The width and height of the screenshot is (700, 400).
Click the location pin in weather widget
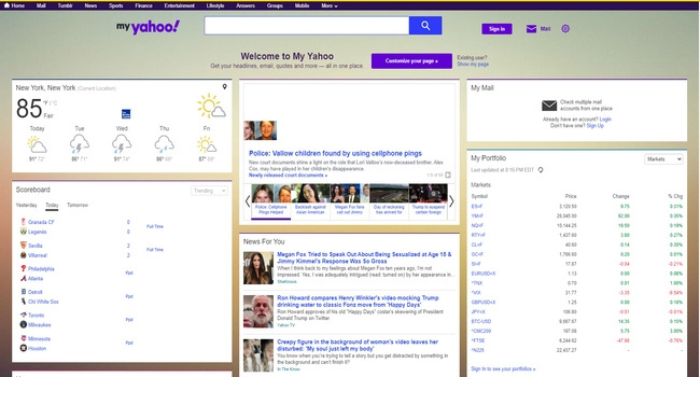point(225,87)
